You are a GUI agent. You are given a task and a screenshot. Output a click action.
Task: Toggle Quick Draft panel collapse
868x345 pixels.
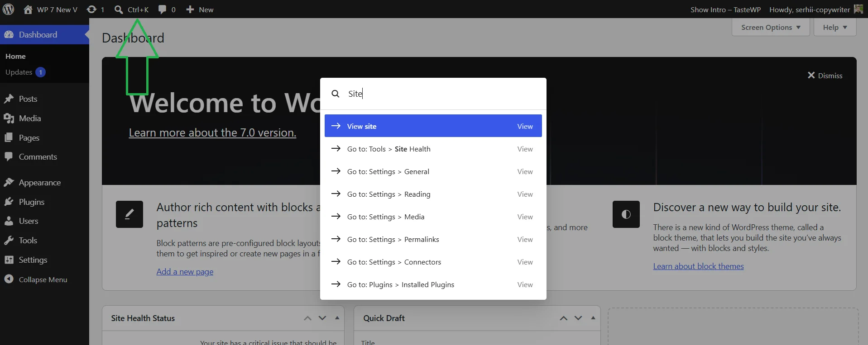[593, 318]
